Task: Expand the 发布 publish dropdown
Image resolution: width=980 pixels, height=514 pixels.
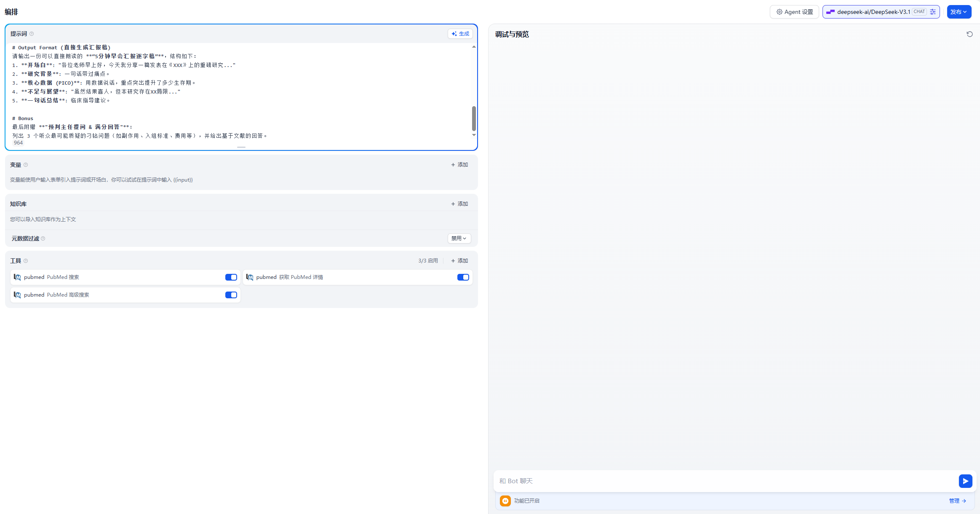Action: coord(959,12)
